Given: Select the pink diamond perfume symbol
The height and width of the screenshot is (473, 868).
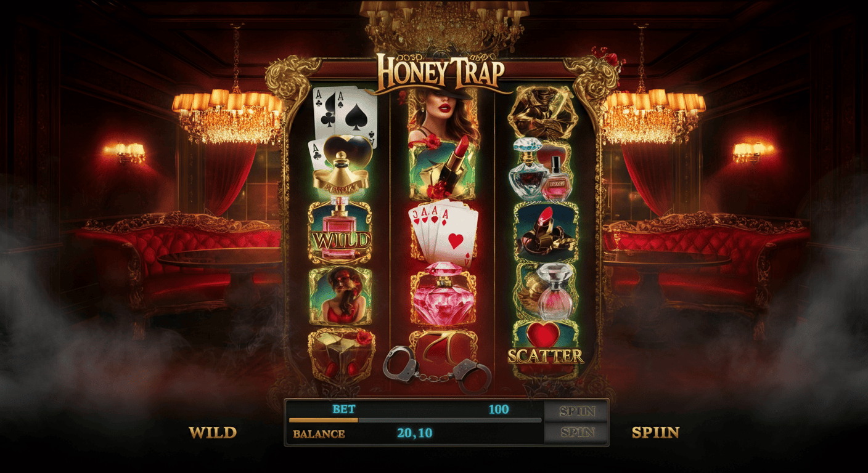Looking at the screenshot, I should coord(443,296).
